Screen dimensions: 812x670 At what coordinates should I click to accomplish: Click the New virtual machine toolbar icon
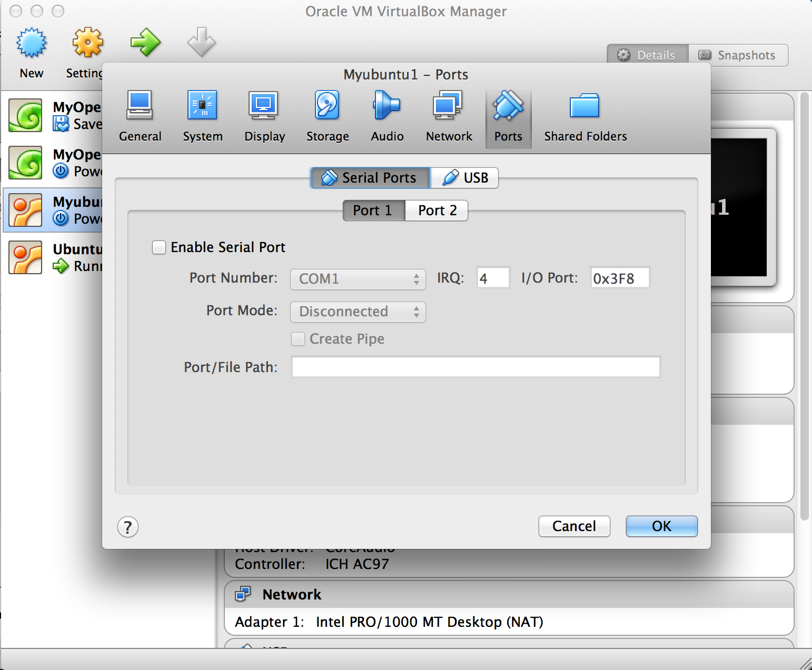(32, 43)
